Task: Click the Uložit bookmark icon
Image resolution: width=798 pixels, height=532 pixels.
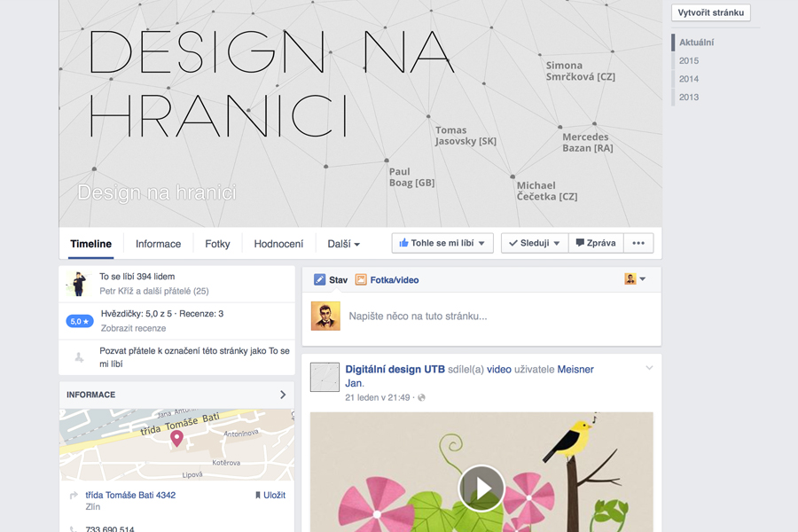Action: (x=258, y=495)
